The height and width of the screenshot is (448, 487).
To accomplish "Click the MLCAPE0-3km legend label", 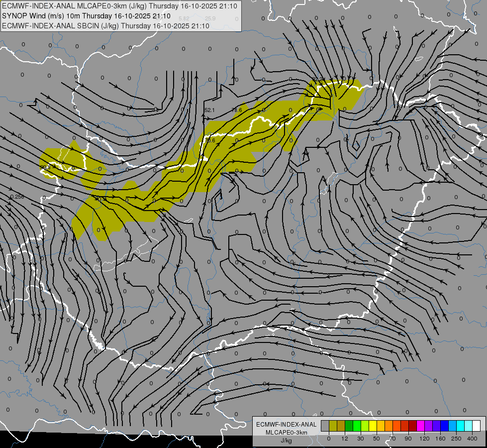I will 286,433.
